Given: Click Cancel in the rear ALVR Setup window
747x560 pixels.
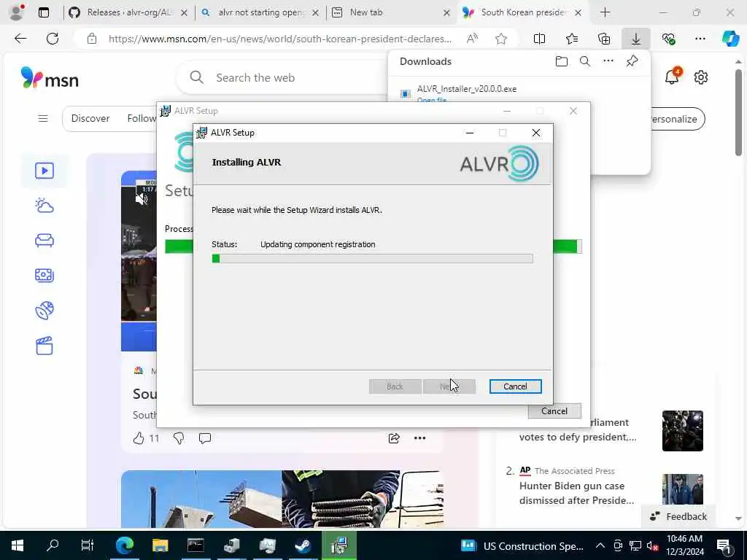Looking at the screenshot, I should tap(554, 411).
